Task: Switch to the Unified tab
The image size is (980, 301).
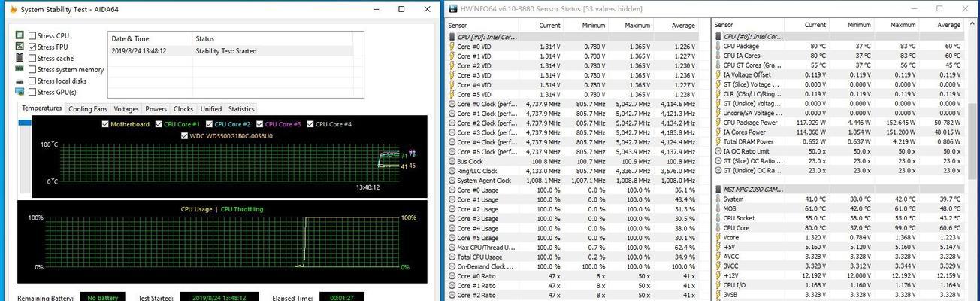Action: coord(210,109)
